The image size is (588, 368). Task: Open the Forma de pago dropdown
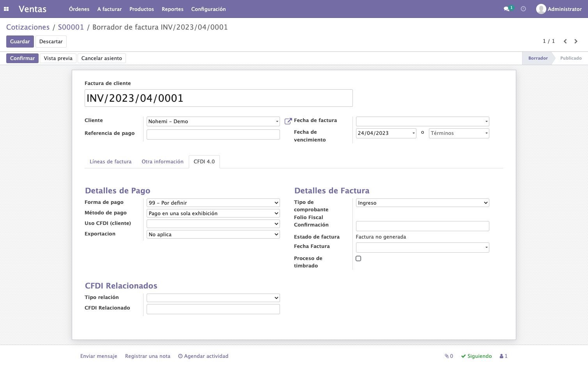(x=213, y=203)
